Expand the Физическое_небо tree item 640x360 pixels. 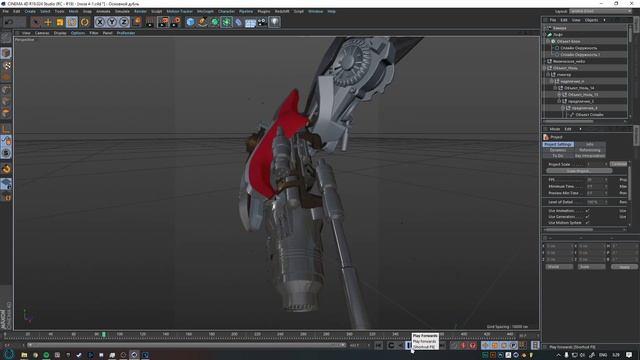545,61
